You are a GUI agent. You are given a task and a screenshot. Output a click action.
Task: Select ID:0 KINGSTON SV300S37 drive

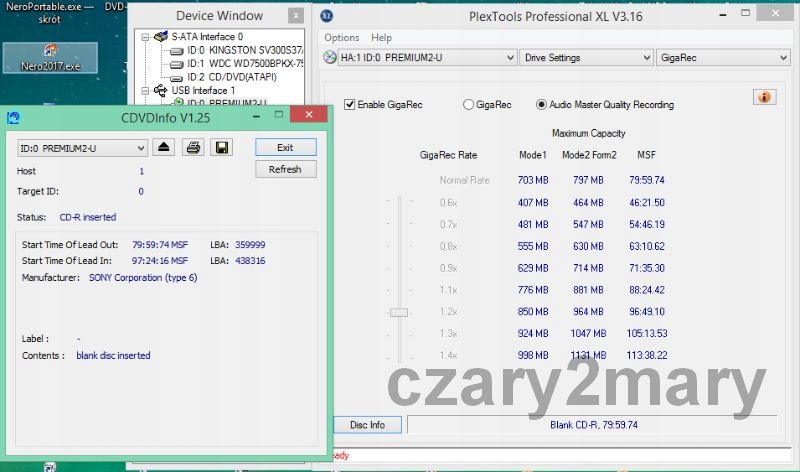[244, 50]
